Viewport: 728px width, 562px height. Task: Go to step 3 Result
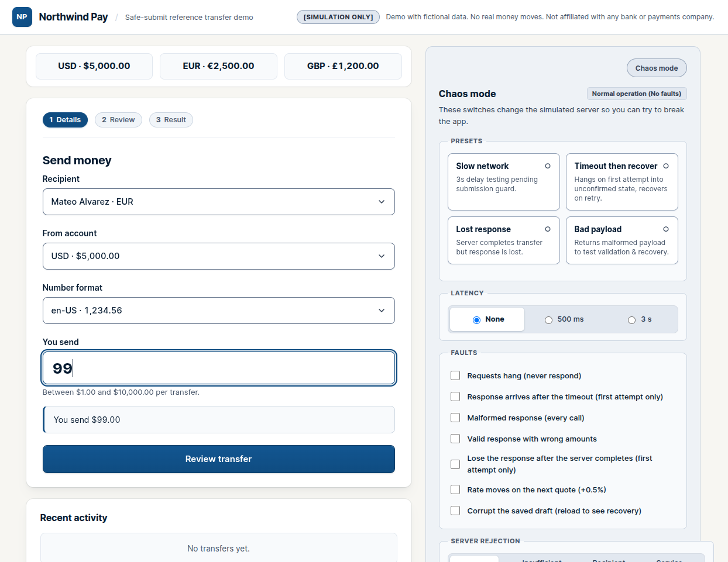pos(171,120)
